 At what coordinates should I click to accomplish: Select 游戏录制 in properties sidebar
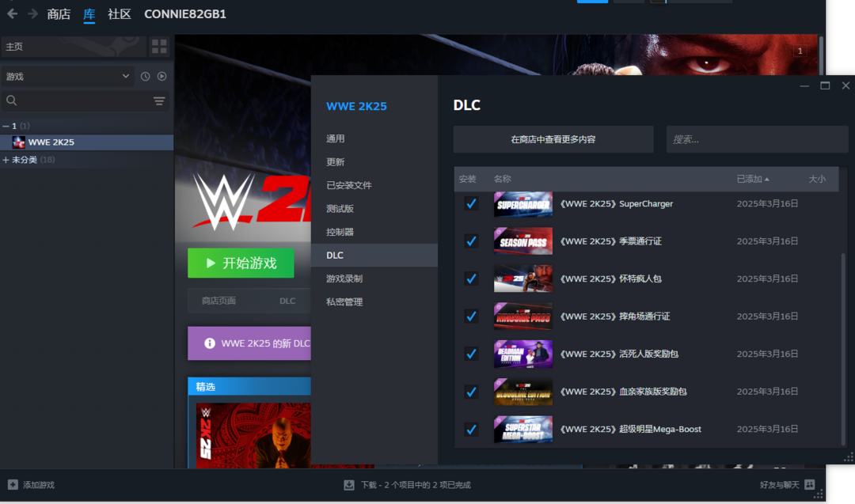tap(374, 279)
